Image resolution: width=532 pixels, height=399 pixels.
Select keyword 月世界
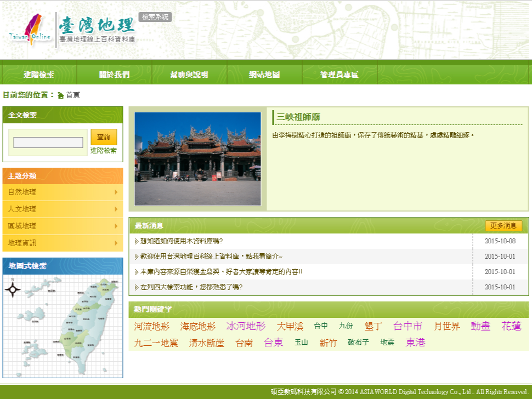pyautogui.click(x=447, y=327)
